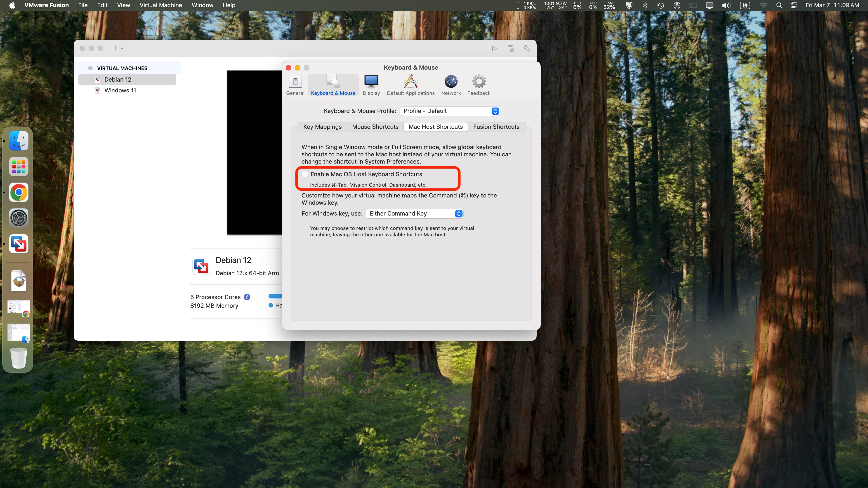Viewport: 868px width, 488px height.
Task: Open the File menu
Action: [83, 5]
